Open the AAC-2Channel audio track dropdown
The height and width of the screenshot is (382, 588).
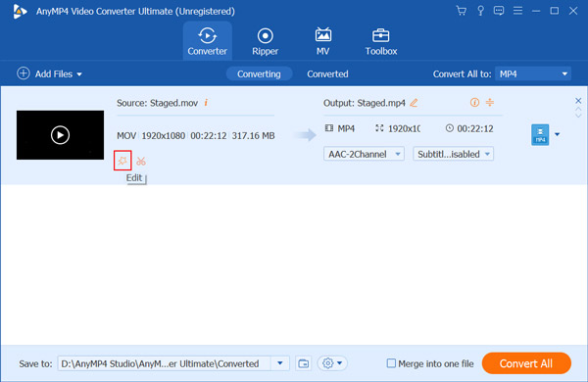pyautogui.click(x=364, y=154)
